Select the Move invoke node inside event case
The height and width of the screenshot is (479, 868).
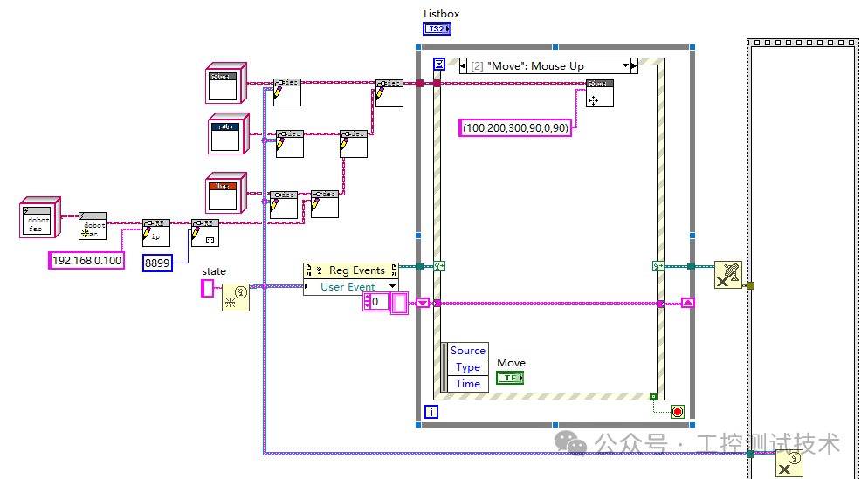(600, 93)
